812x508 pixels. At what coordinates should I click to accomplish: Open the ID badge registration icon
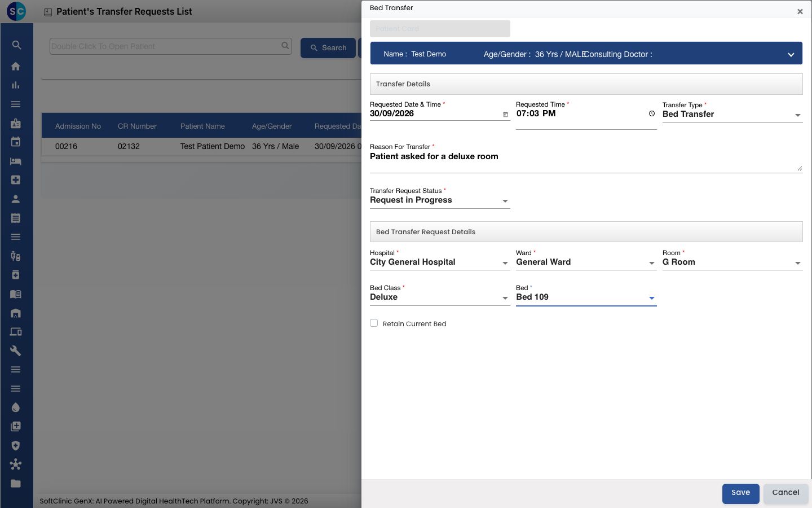(16, 123)
